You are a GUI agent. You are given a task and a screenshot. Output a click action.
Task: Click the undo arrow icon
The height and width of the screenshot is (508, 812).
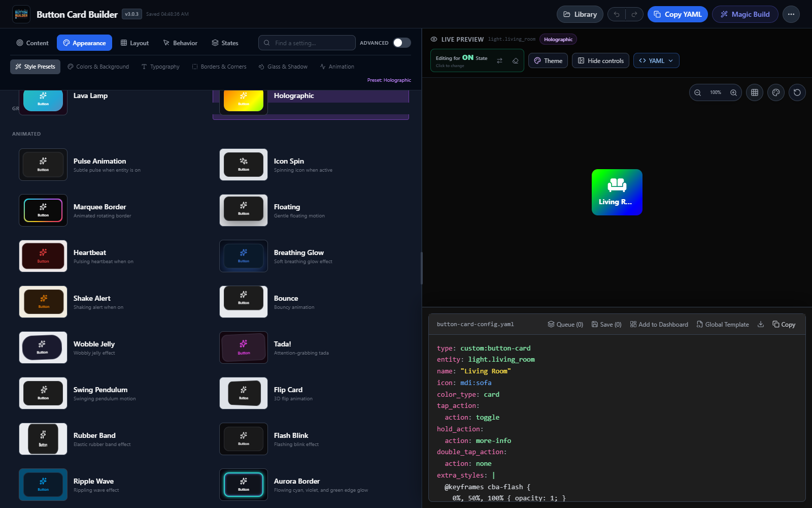(617, 14)
